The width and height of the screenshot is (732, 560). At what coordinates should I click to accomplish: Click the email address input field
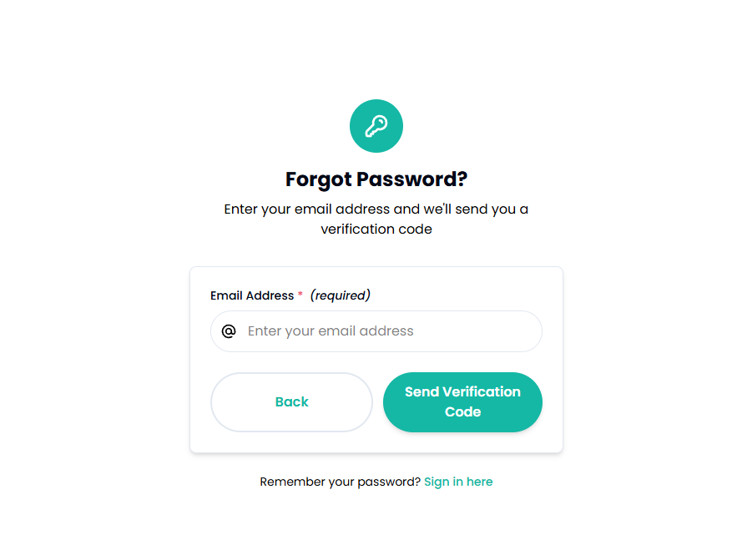(376, 330)
